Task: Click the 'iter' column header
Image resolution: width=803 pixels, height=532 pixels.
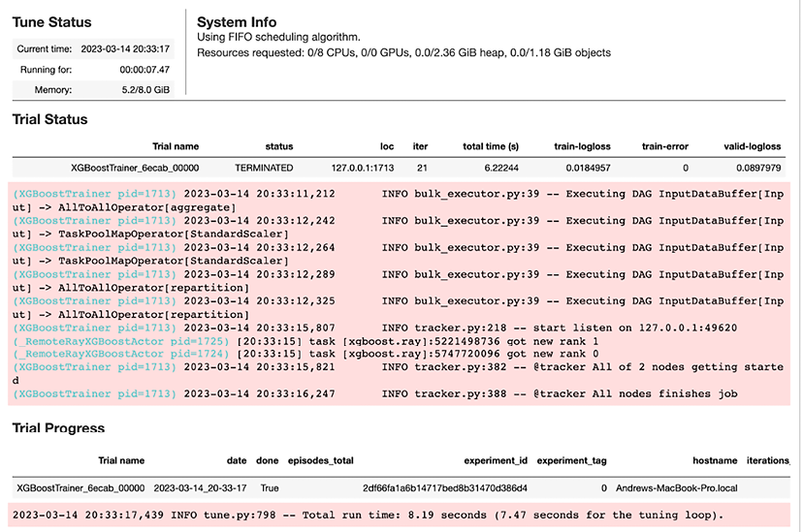Action: [x=421, y=146]
